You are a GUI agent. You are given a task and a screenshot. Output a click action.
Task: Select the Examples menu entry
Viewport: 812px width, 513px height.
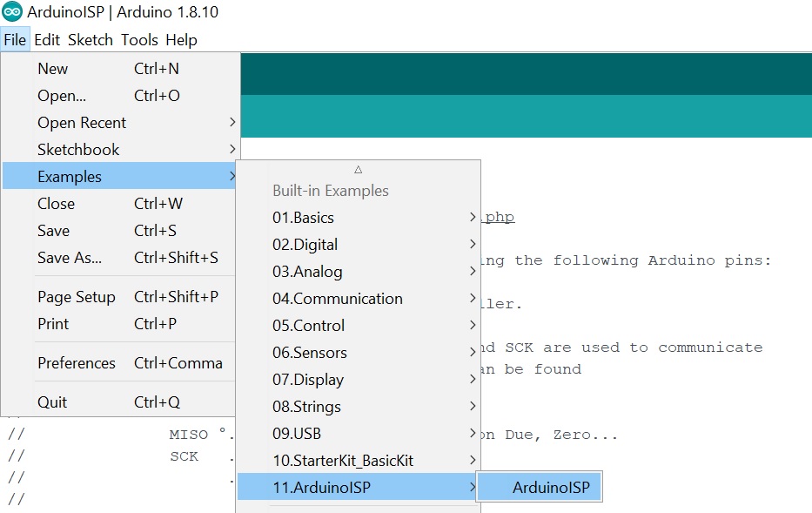[119, 176]
